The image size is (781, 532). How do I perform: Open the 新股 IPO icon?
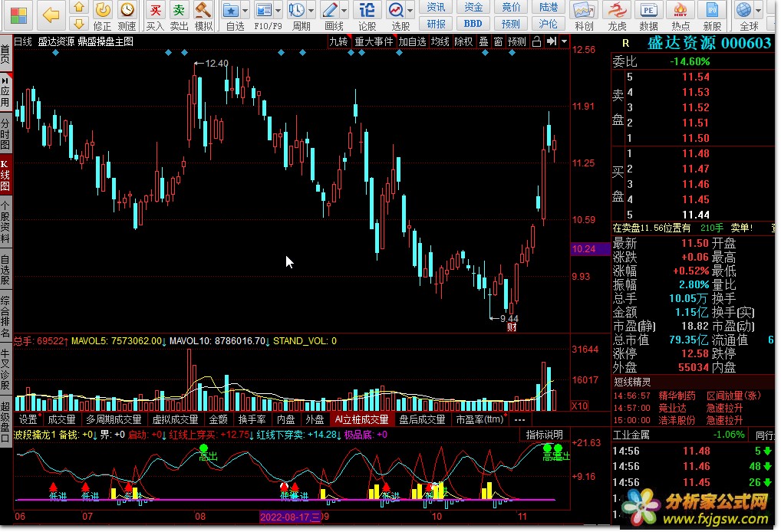tap(712, 15)
